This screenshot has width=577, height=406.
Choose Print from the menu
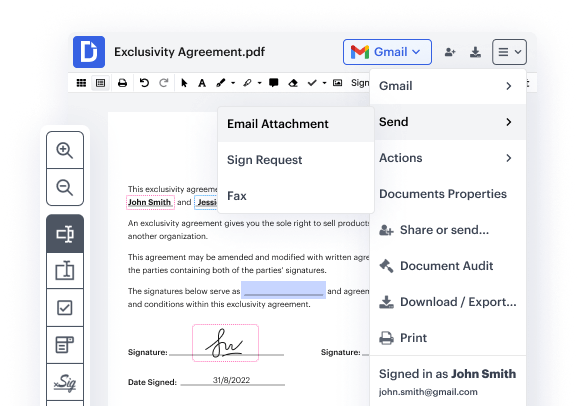[448, 338]
